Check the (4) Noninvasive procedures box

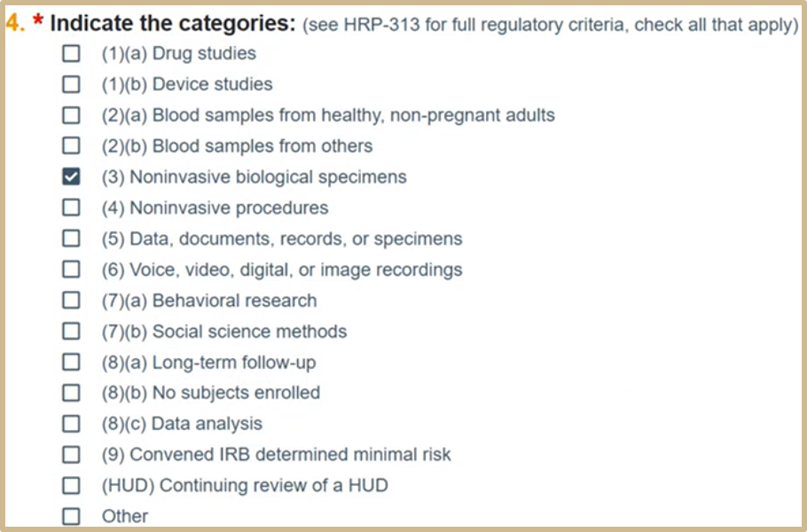(x=71, y=208)
